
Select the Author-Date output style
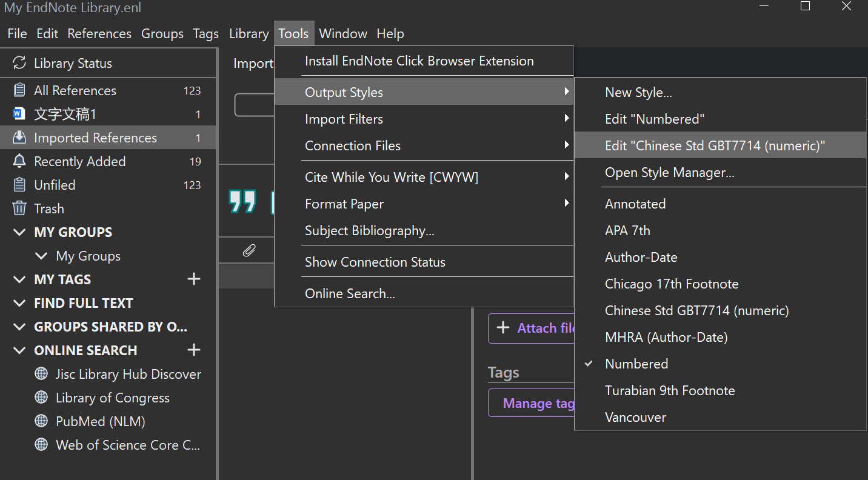[x=720, y=257]
